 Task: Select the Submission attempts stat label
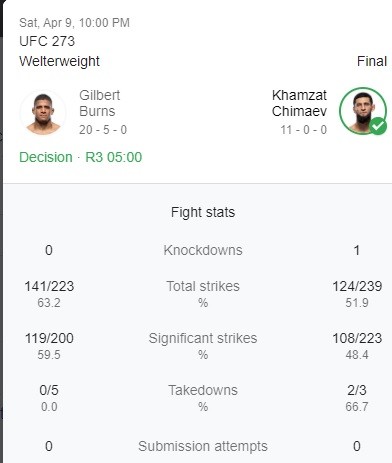click(203, 446)
